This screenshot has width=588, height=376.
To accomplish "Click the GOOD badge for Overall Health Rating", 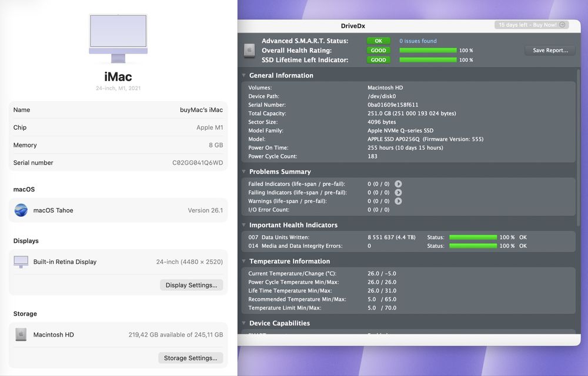I will [x=378, y=50].
